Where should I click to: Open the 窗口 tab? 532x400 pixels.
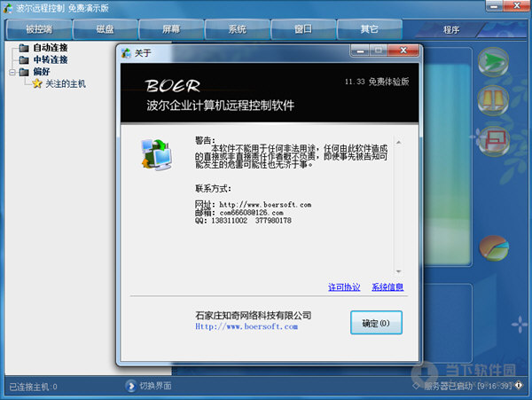pos(303,29)
